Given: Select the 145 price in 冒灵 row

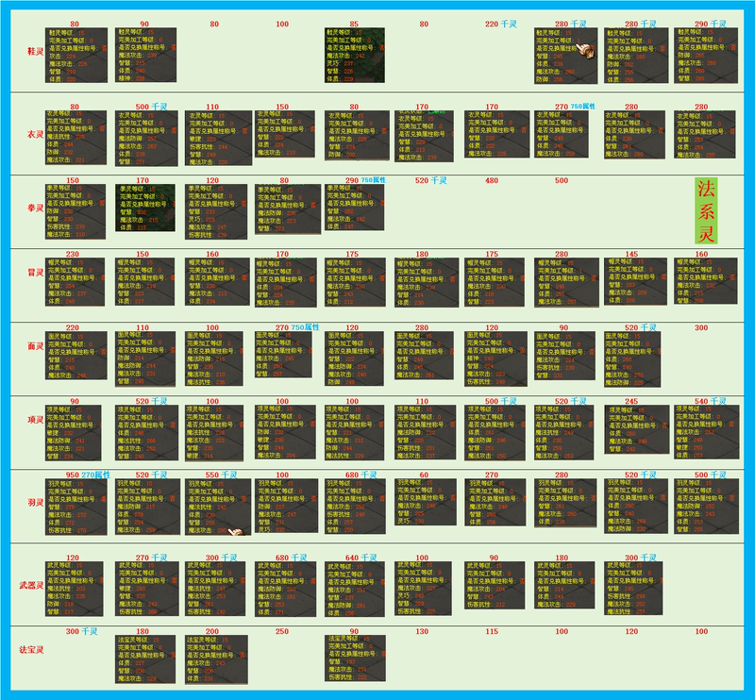Looking at the screenshot, I should (631, 254).
